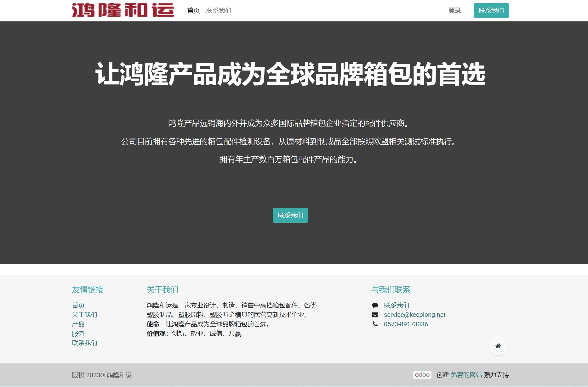
Task: Open the 免费的网站 Odoo link
Action: pos(466,375)
